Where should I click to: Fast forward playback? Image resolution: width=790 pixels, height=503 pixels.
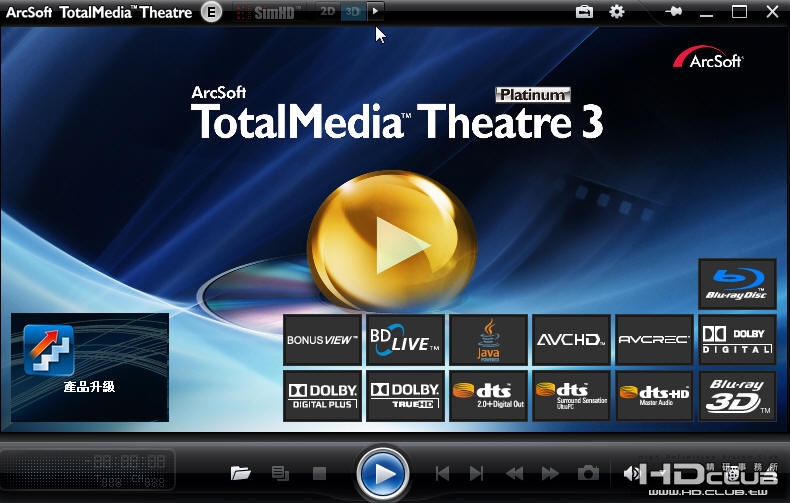click(550, 473)
